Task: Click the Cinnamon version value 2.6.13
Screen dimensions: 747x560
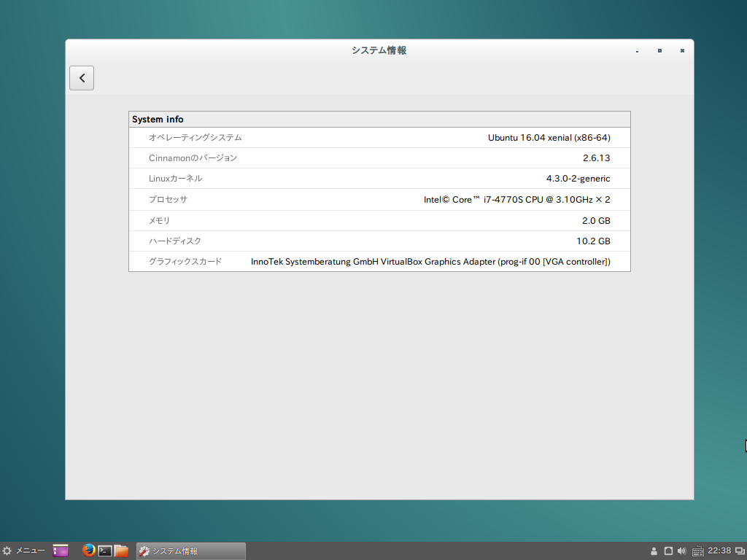Action: [597, 157]
